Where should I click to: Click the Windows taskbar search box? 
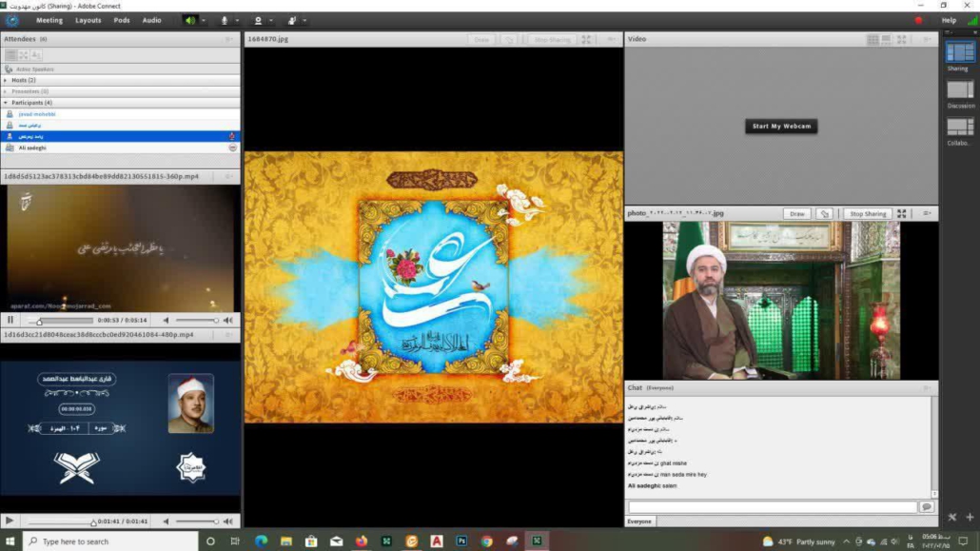tap(110, 541)
